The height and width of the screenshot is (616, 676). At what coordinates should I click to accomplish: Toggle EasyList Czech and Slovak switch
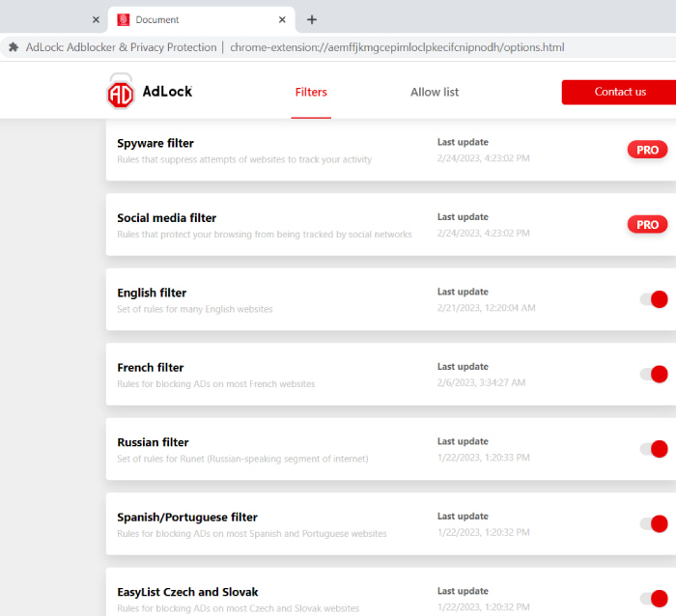coord(654,599)
